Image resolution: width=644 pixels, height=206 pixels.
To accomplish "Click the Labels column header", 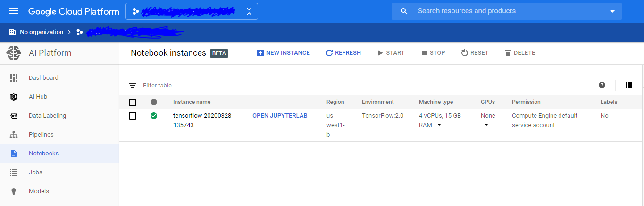I will point(609,102).
